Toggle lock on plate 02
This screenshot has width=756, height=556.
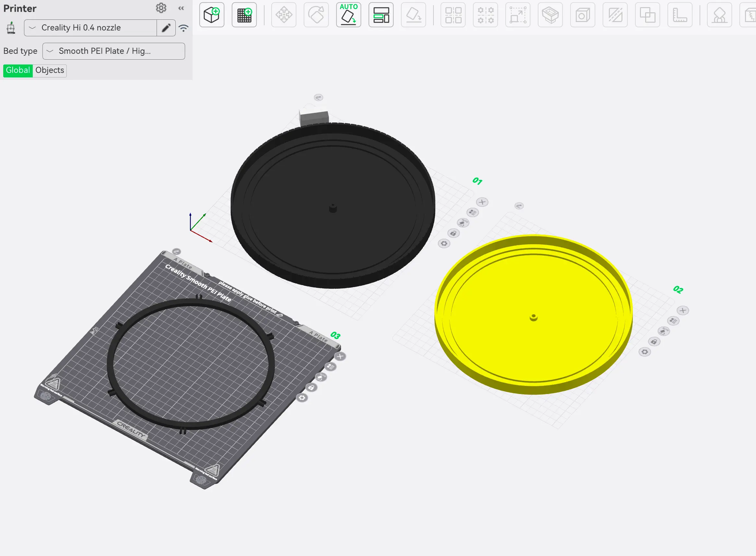(654, 342)
